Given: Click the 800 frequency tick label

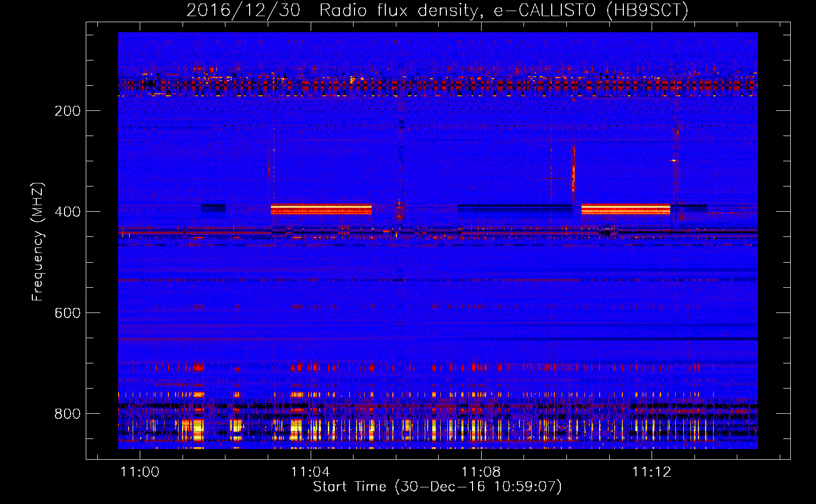Looking at the screenshot, I should point(68,414).
